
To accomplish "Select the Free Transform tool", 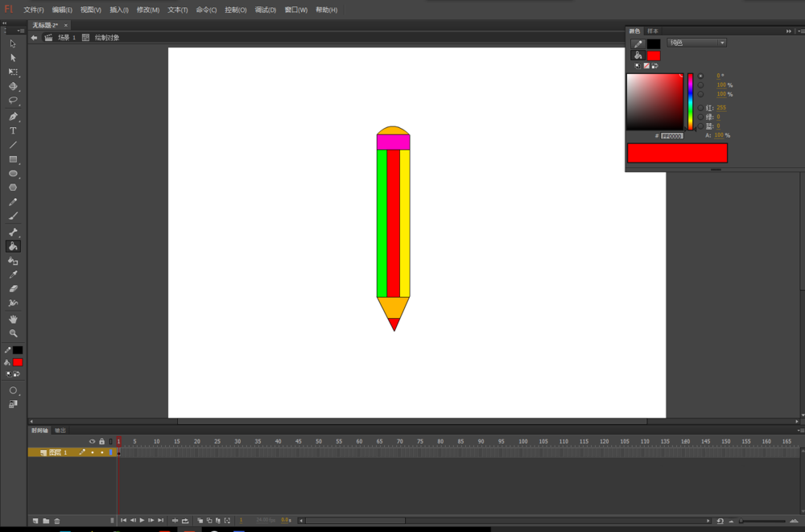I will tap(13, 72).
